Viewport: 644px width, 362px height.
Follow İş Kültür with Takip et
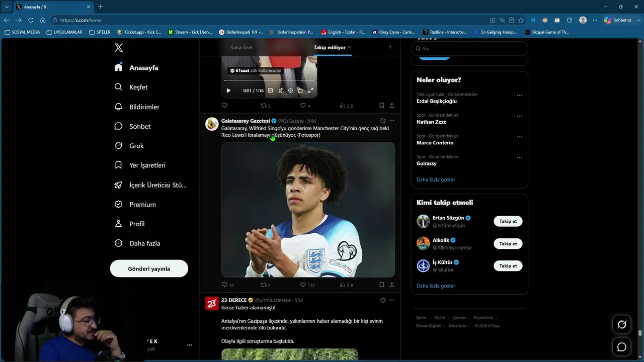pyautogui.click(x=508, y=265)
